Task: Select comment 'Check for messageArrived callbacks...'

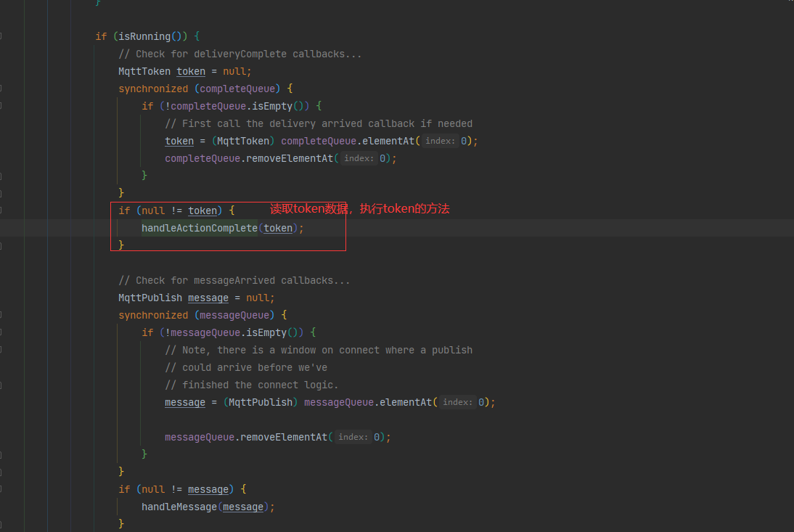Action: point(234,280)
